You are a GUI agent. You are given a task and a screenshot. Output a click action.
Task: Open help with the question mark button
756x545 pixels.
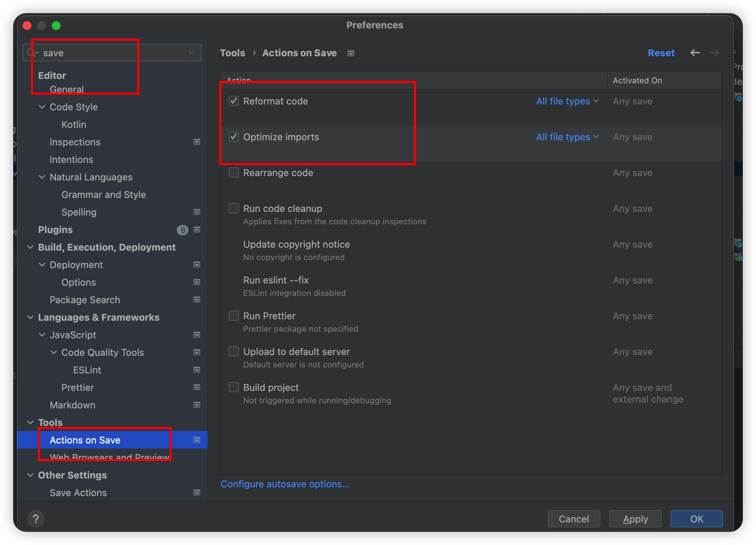(36, 519)
